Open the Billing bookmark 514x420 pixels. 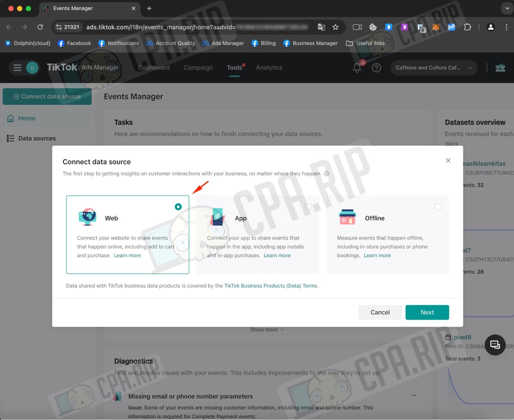coord(264,43)
